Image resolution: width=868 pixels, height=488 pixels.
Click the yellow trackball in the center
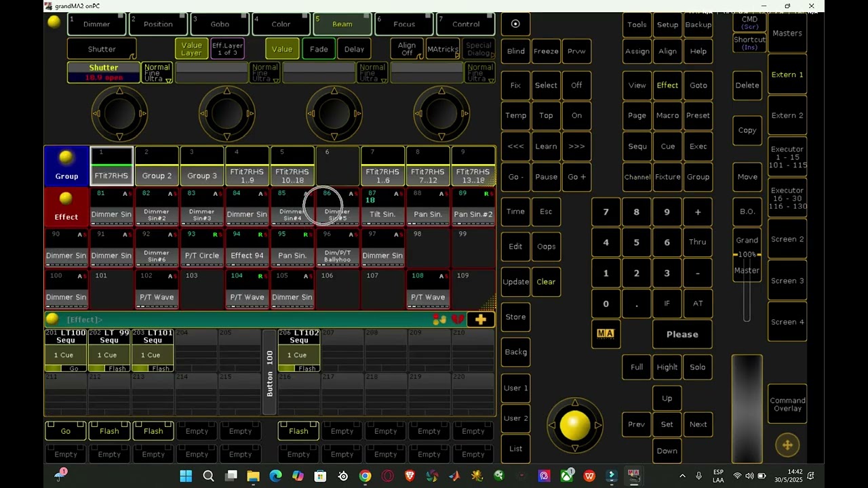pos(575,425)
